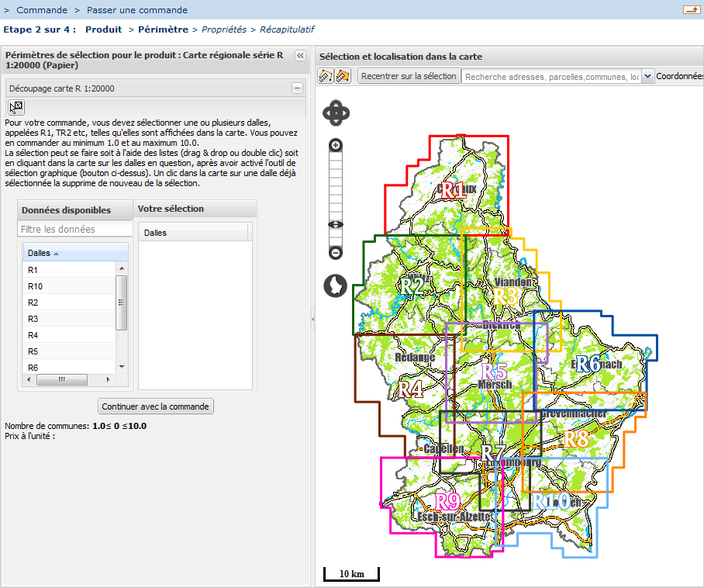Screen dimensions: 704x588
Task: Go to the Propriétés step
Action: click(224, 29)
